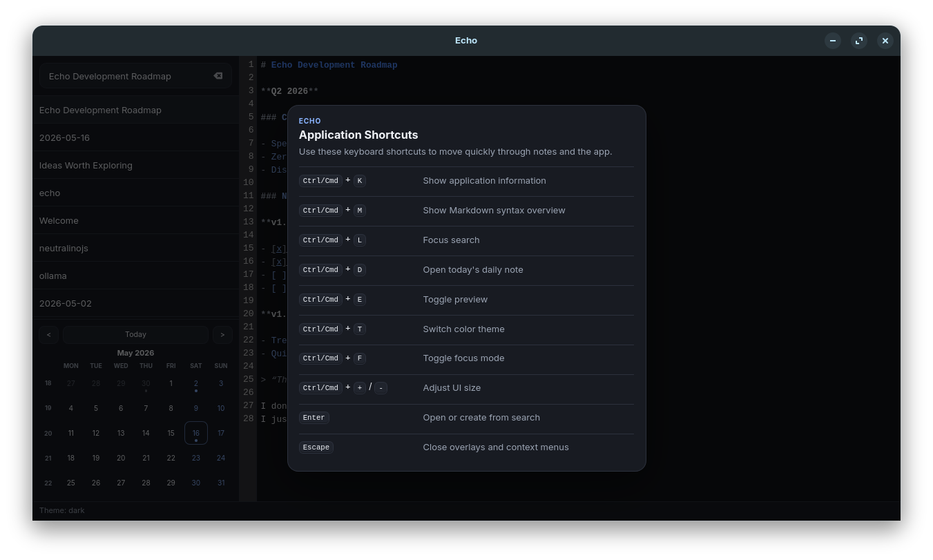Close the Echo window

tap(885, 41)
